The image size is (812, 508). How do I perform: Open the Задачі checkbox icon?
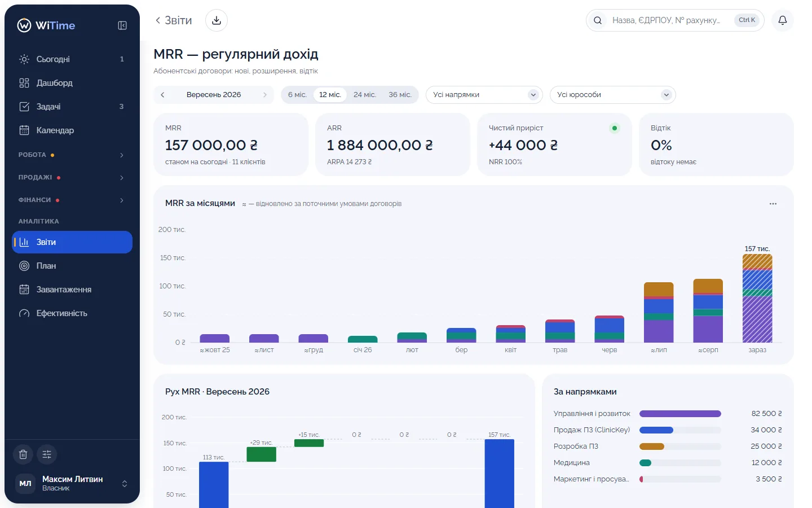[24, 107]
